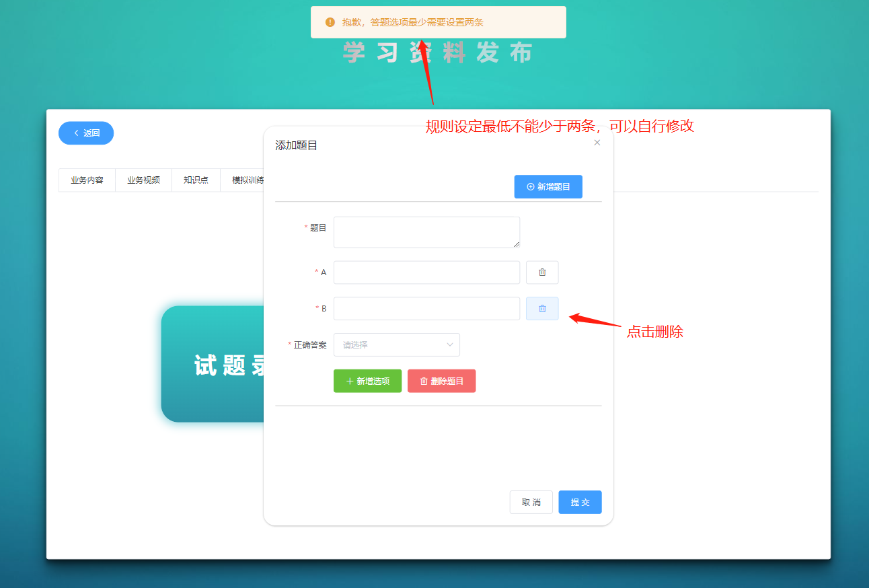Click the 取消 button
This screenshot has width=869, height=588.
click(531, 502)
